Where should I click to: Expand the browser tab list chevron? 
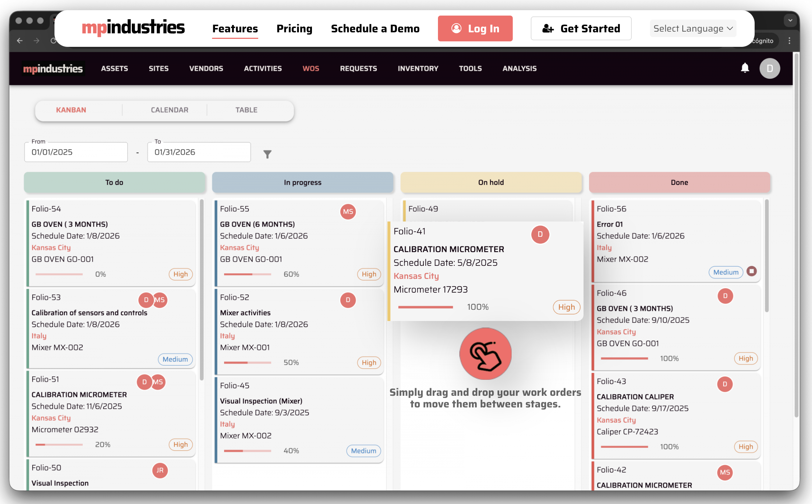pyautogui.click(x=790, y=20)
